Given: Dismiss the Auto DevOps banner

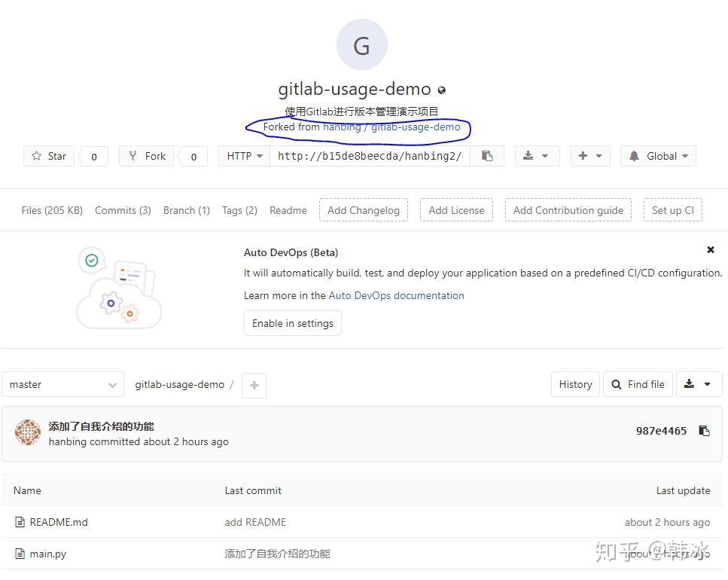Looking at the screenshot, I should [x=710, y=249].
